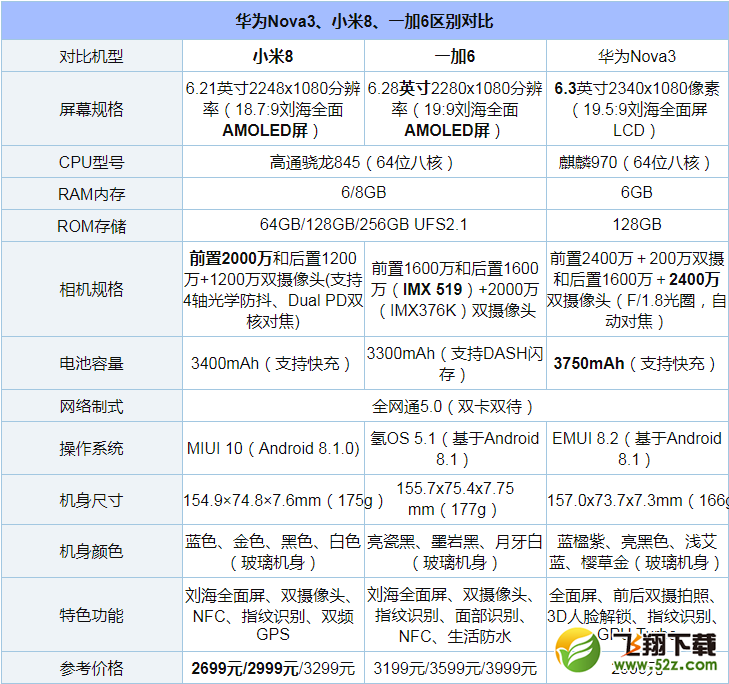Select the 电池容量 row label
The height and width of the screenshot is (684, 729).
pos(92,363)
